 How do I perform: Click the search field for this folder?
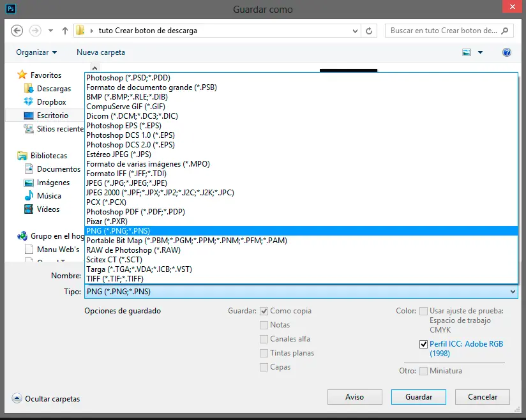coord(444,31)
